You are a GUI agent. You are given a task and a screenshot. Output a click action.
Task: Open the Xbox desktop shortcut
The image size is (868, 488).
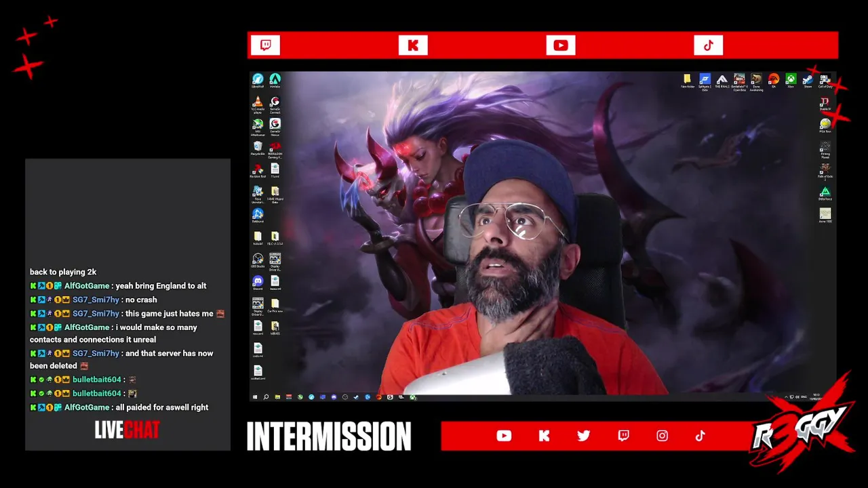[791, 81]
